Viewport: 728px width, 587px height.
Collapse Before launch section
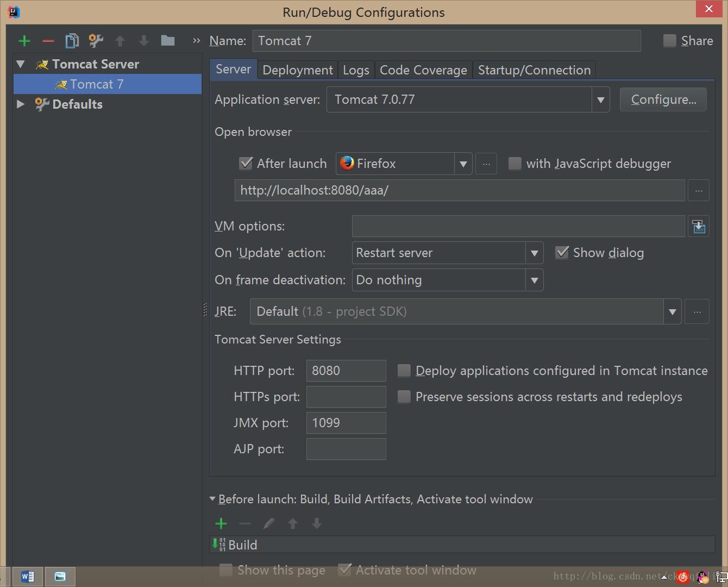click(212, 499)
